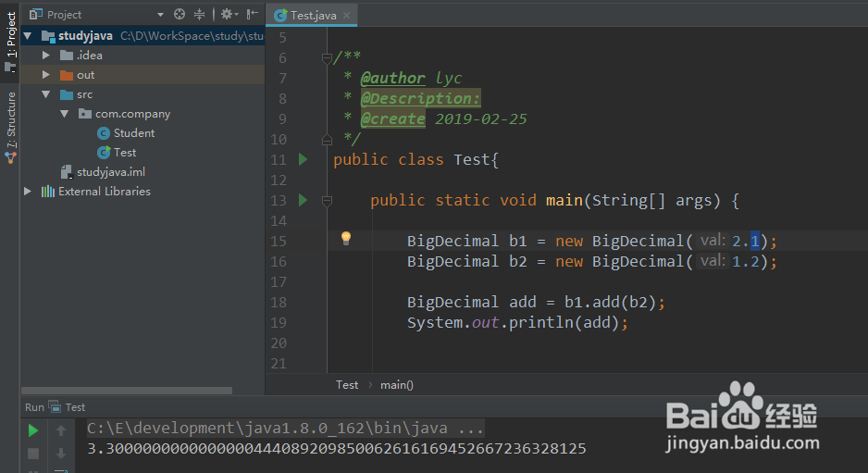Click the studyjava module folder icon

pyautogui.click(x=49, y=36)
